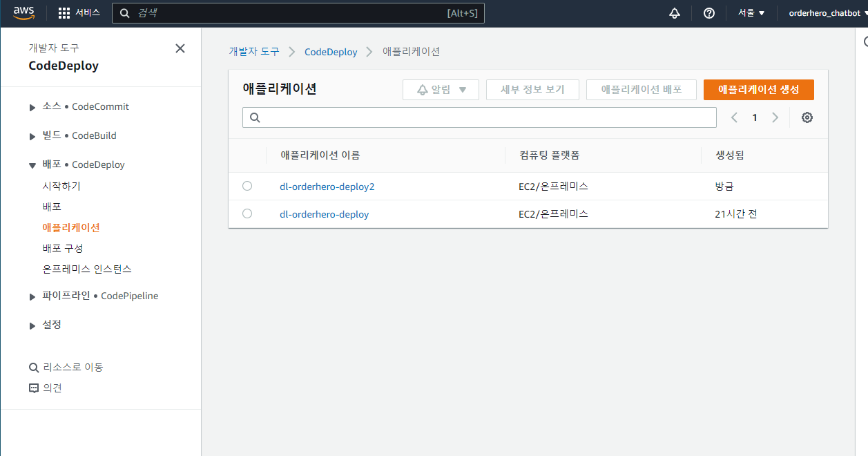Open 온프레미스 인스턴스 in the sidebar
868x456 pixels.
[x=87, y=269]
